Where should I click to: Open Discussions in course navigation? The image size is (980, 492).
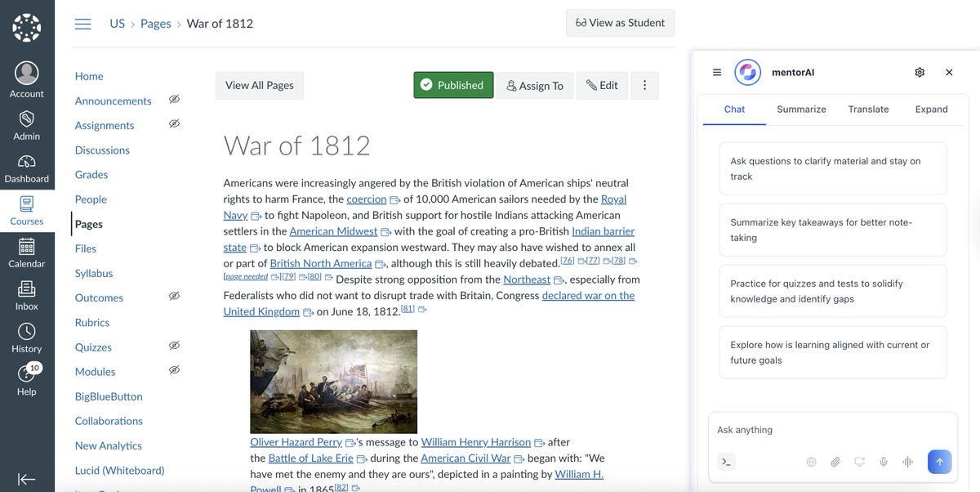(x=102, y=150)
